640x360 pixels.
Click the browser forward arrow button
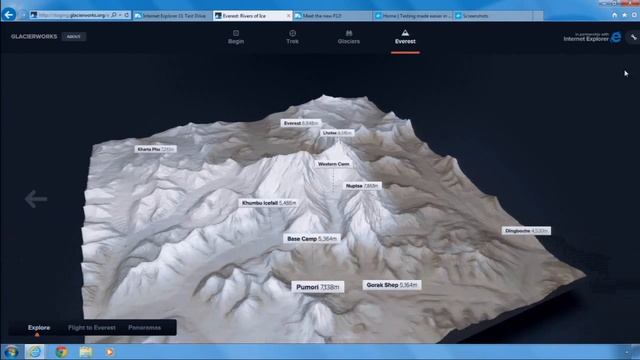pyautogui.click(x=23, y=15)
